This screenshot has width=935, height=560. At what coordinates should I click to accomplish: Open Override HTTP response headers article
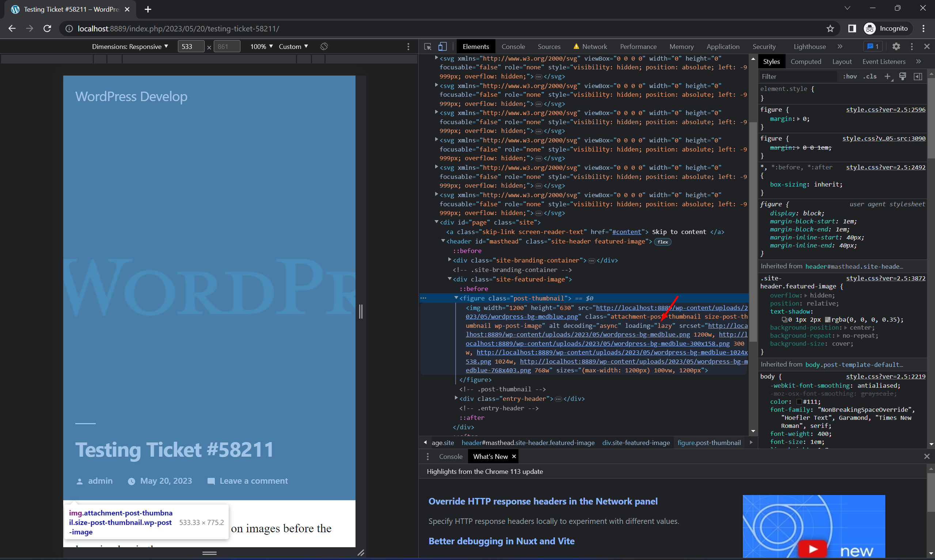pos(543,501)
